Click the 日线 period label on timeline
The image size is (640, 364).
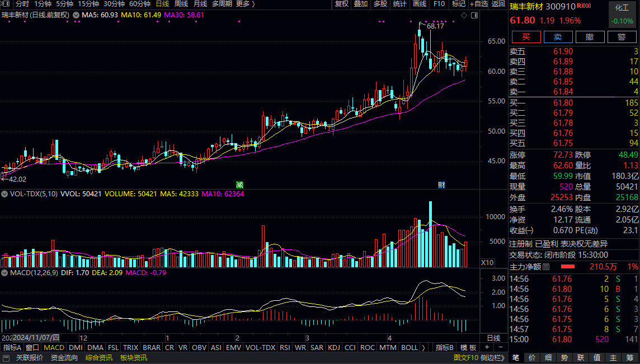tap(493, 338)
